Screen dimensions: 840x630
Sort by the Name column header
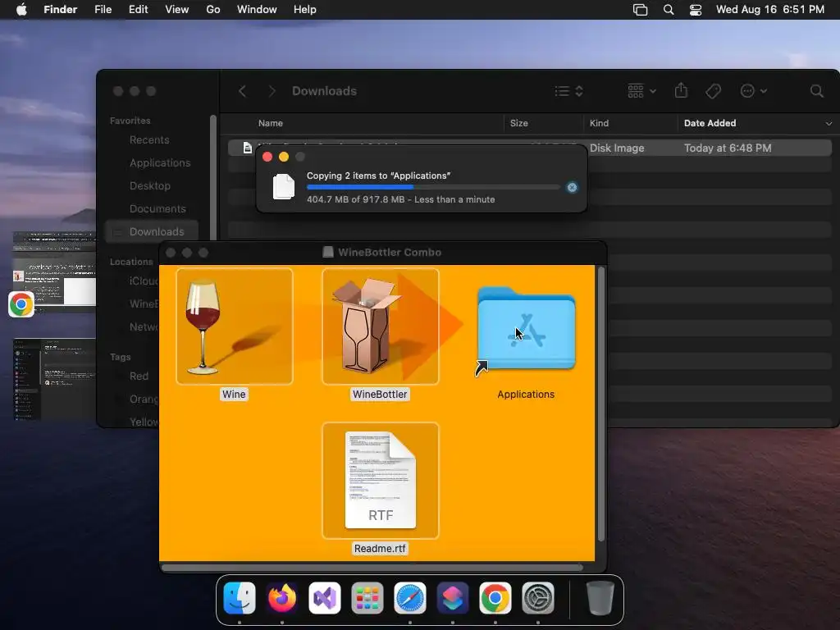[271, 123]
